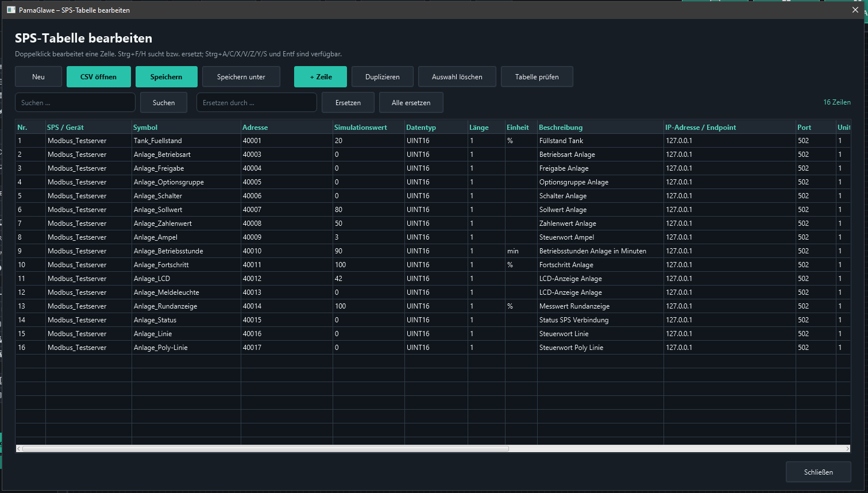The height and width of the screenshot is (493, 868).
Task: Close the SPS-Tabelle bearbeiten window
Action: click(x=855, y=10)
